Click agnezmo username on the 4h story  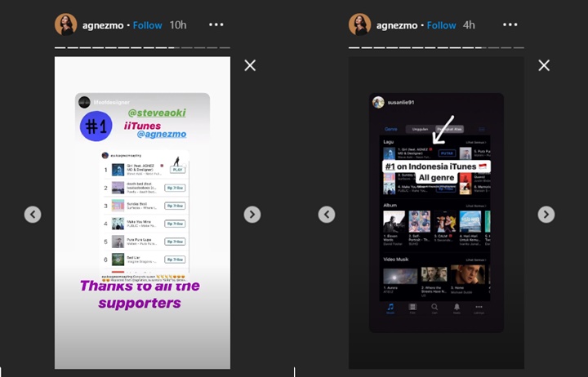[396, 25]
